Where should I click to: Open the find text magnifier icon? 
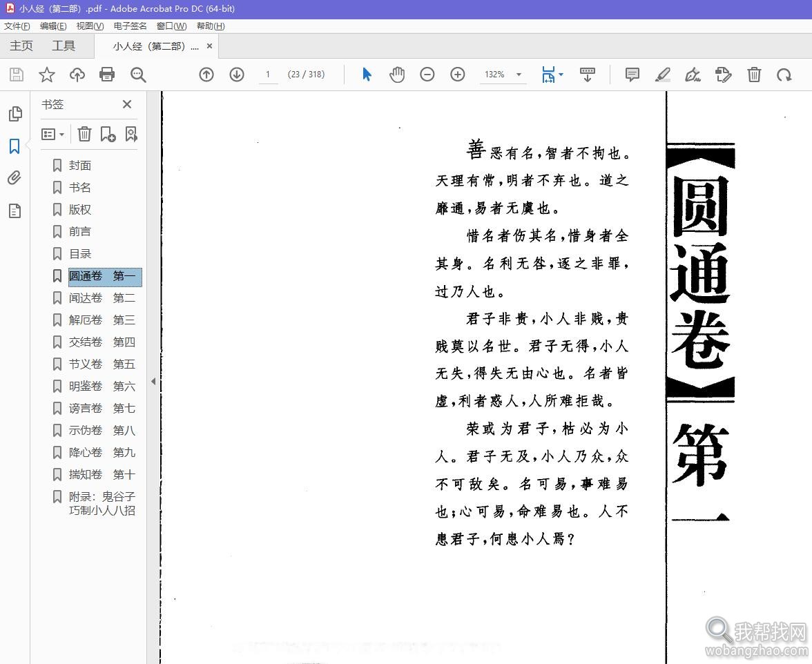138,75
